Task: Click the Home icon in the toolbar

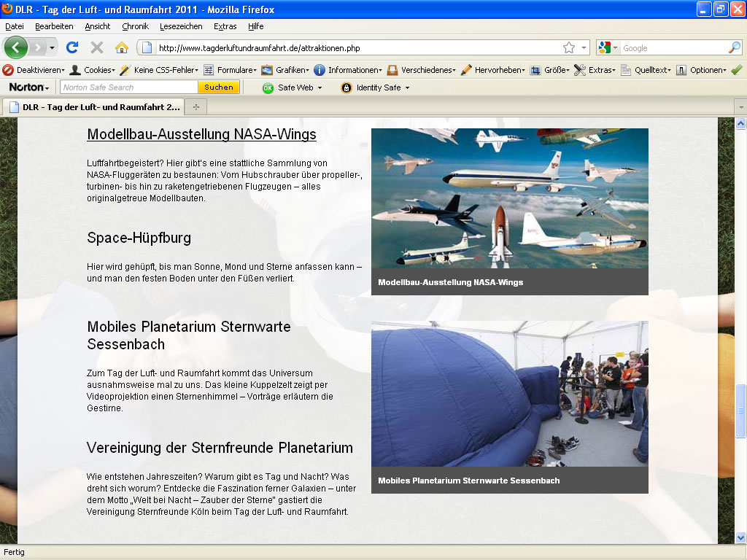Action: 122,47
